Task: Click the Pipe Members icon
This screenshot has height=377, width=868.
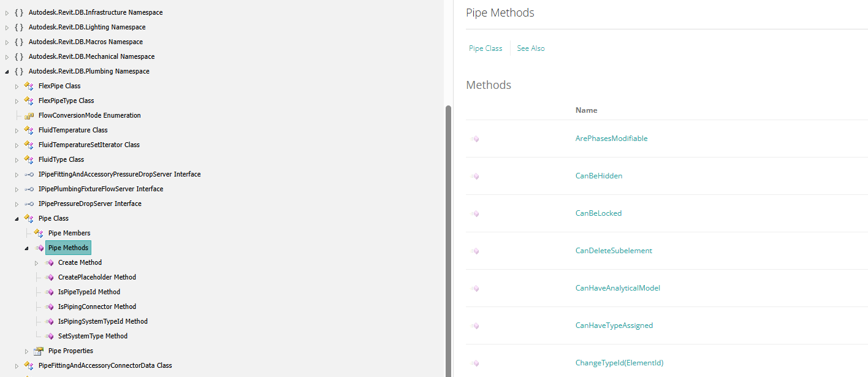Action: [x=39, y=233]
